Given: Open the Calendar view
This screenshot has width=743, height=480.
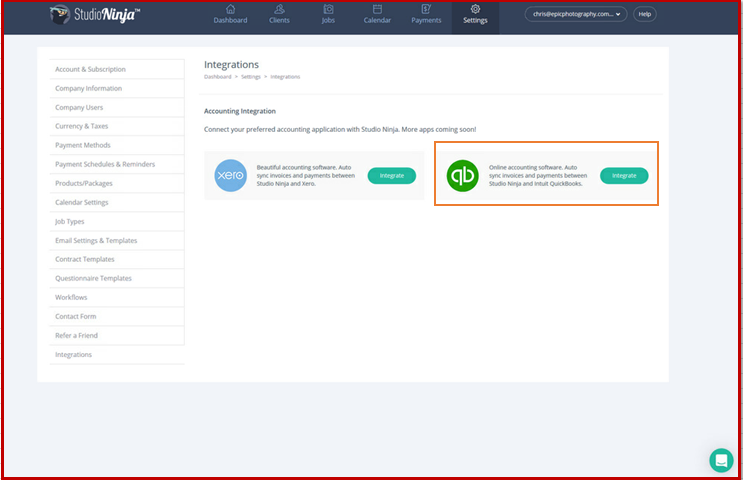Looking at the screenshot, I should [377, 14].
